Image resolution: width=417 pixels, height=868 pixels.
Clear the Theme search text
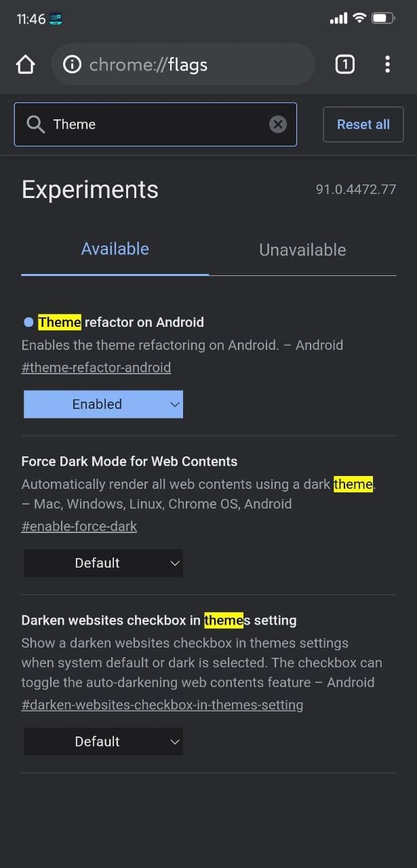(x=278, y=124)
